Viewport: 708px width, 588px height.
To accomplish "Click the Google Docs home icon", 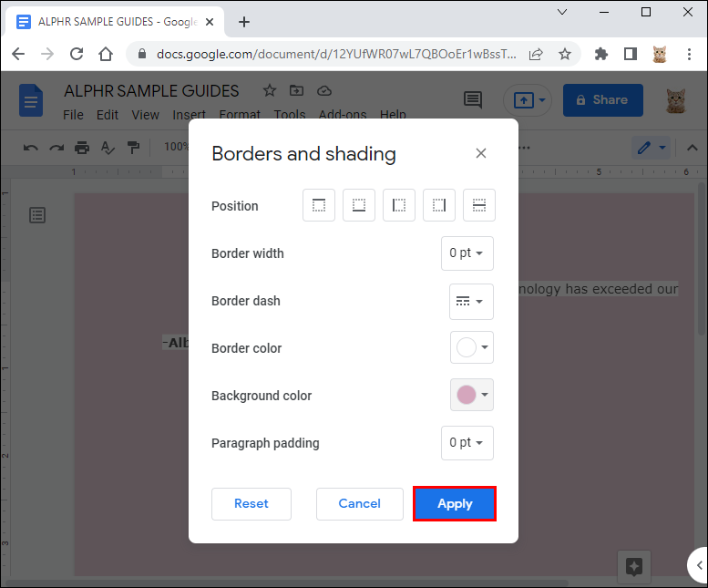I will [x=31, y=100].
